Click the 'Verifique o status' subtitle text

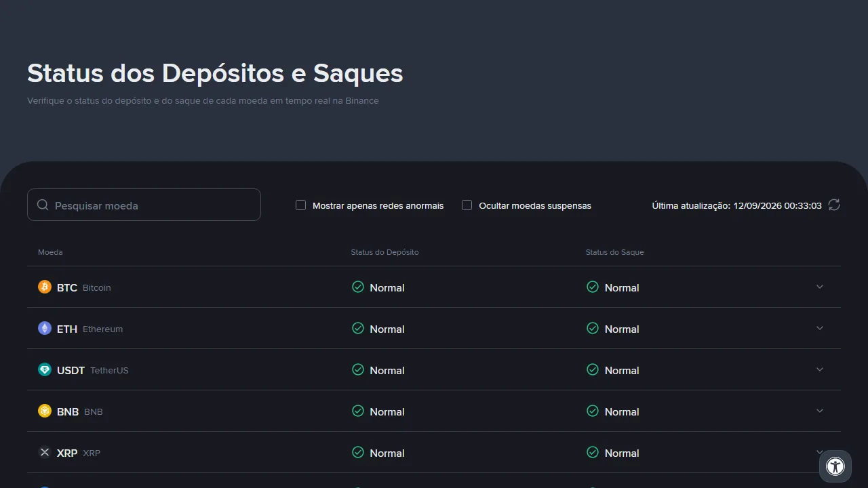(x=203, y=100)
